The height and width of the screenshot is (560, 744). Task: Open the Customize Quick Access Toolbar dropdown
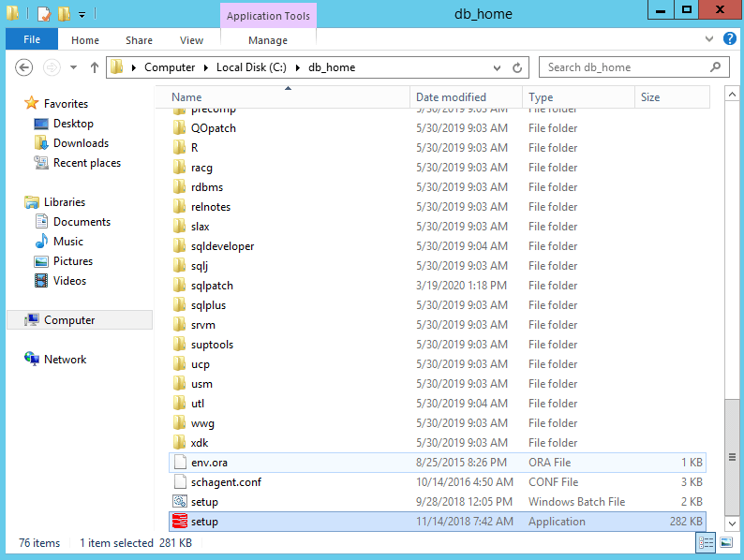(82, 15)
